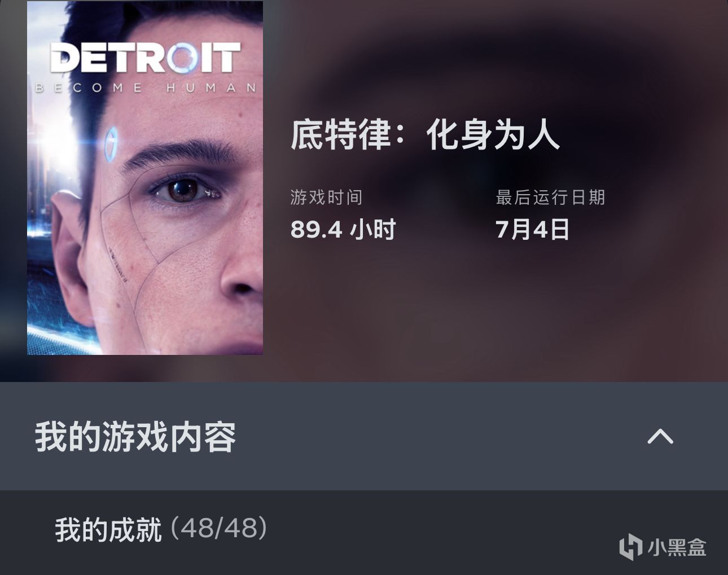
Task: Click the blue LED ring on the temple
Action: [x=112, y=141]
